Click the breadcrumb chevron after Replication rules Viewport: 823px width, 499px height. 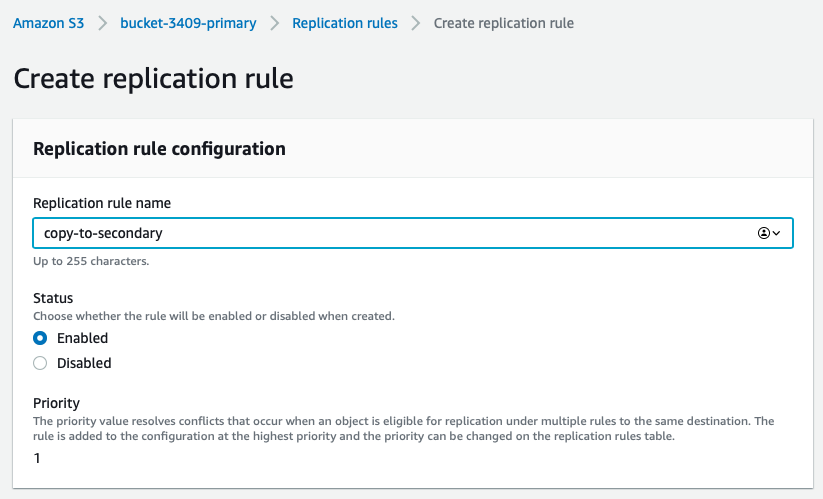pos(416,23)
